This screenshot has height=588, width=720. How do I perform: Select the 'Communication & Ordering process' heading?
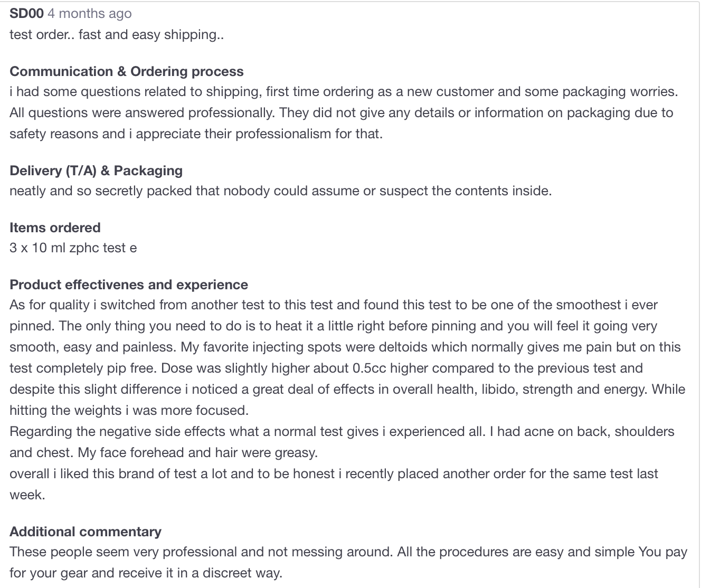[127, 71]
